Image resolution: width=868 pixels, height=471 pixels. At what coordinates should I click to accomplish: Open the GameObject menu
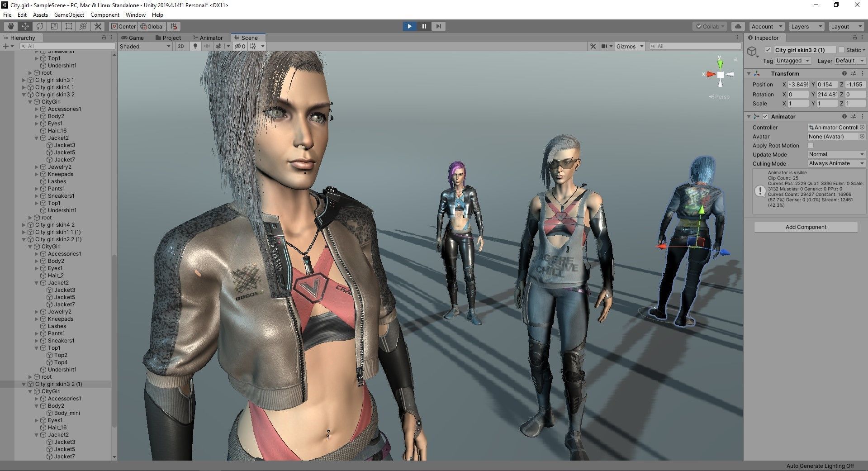tap(69, 15)
